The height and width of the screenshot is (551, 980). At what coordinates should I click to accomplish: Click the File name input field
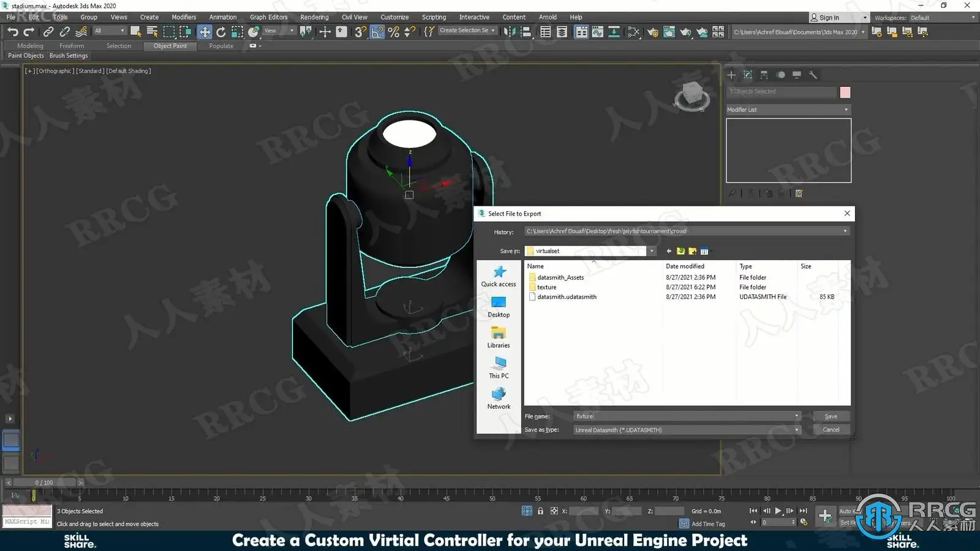click(x=684, y=416)
